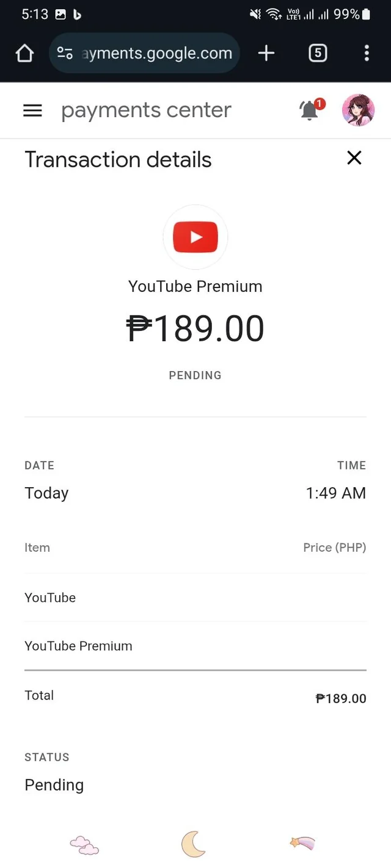The width and height of the screenshot is (391, 868).
Task: Close the Transaction details panel
Action: coord(354,158)
